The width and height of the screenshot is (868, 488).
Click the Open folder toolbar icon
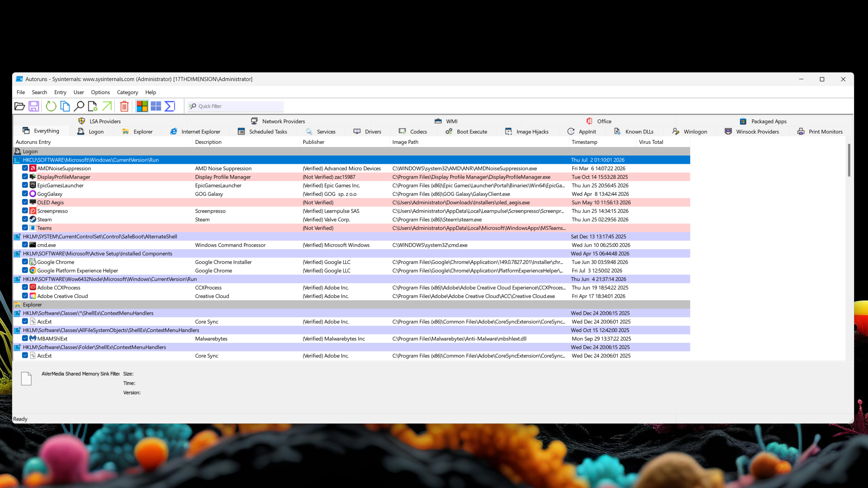[19, 106]
